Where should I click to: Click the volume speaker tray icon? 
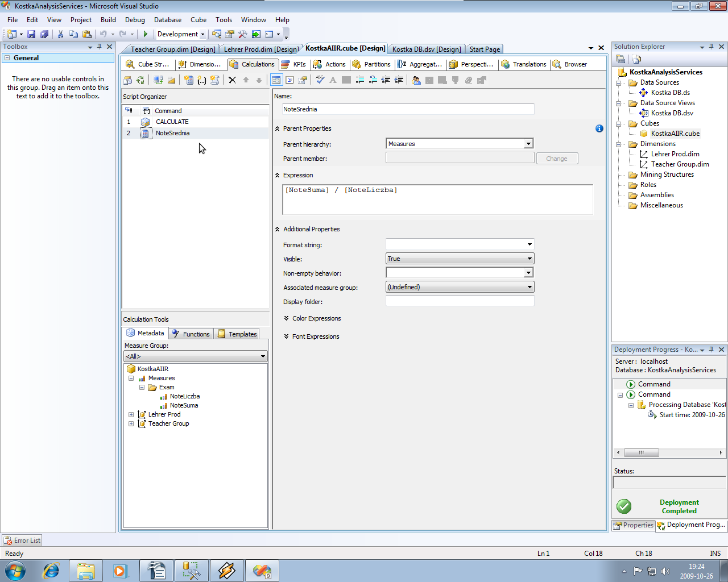point(665,571)
